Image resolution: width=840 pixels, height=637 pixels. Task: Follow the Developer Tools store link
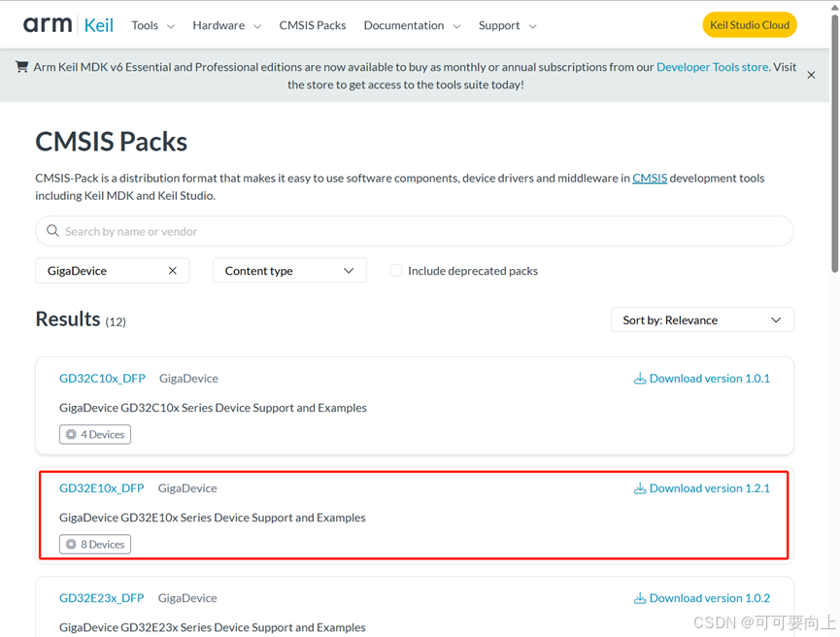tap(713, 67)
